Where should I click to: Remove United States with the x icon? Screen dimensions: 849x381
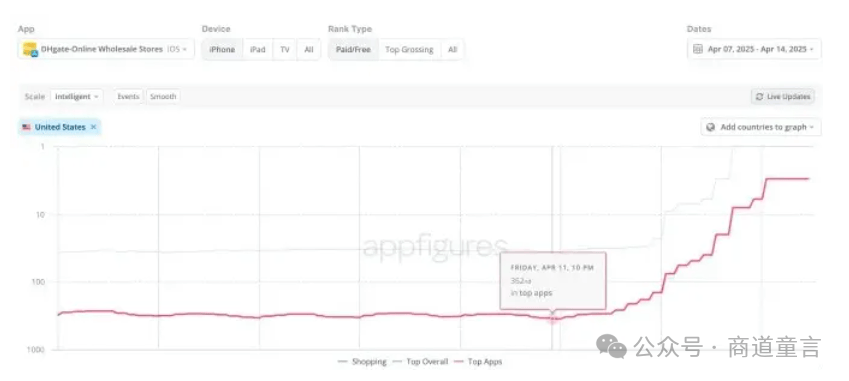(93, 127)
